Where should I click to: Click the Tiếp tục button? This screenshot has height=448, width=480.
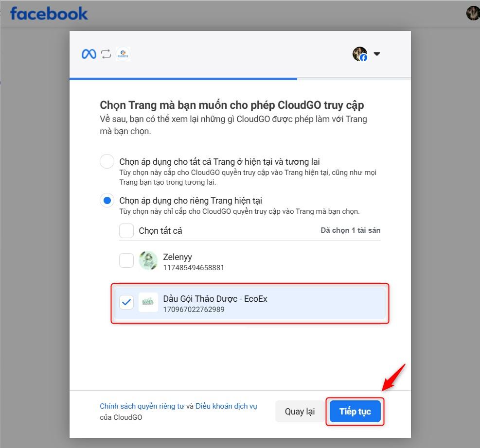coord(355,412)
